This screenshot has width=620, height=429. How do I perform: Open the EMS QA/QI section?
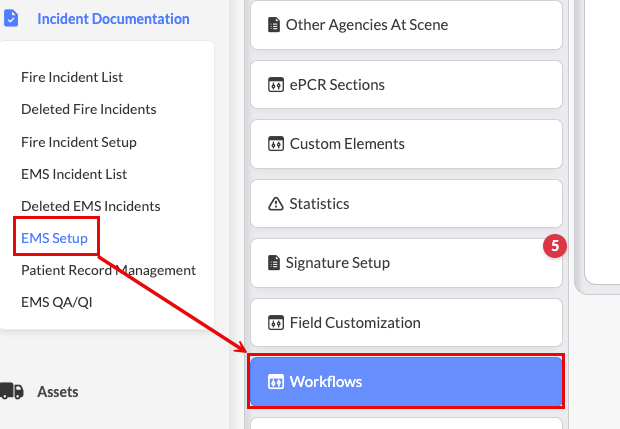coord(56,301)
